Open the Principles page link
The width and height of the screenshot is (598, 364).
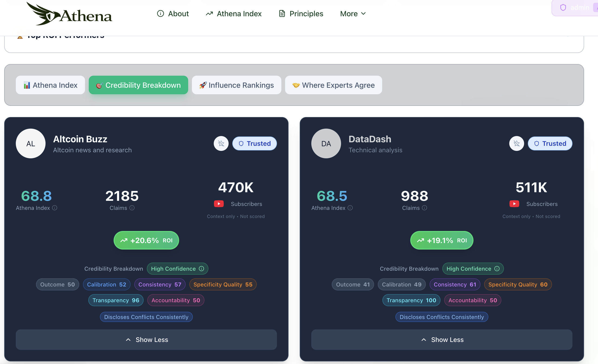[301, 14]
